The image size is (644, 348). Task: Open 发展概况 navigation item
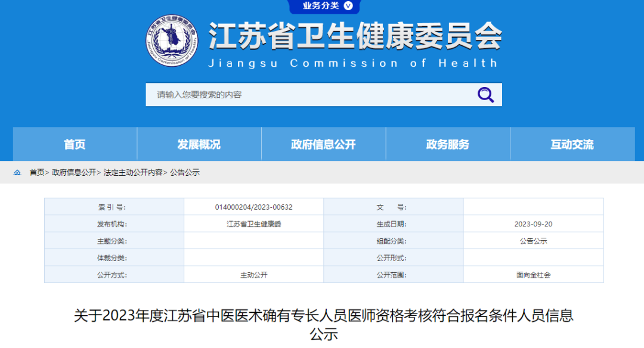point(199,144)
